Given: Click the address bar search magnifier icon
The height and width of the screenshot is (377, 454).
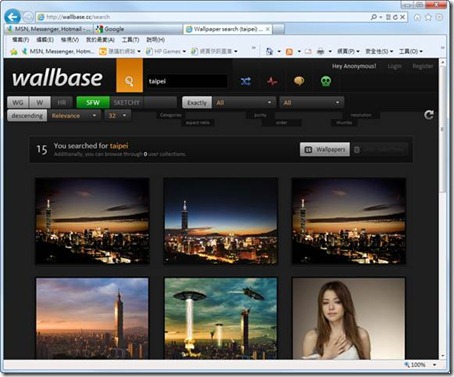Looking at the screenshot, I should (x=374, y=17).
